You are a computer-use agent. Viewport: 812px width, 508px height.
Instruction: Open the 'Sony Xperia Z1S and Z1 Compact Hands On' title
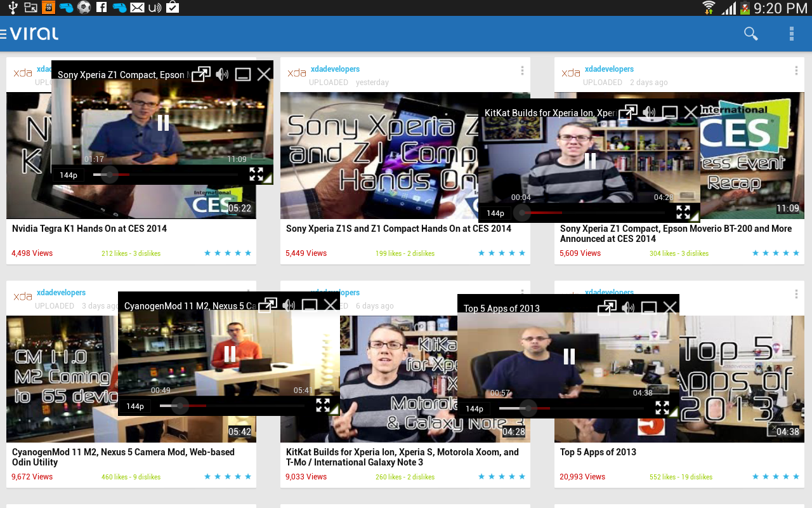398,229
